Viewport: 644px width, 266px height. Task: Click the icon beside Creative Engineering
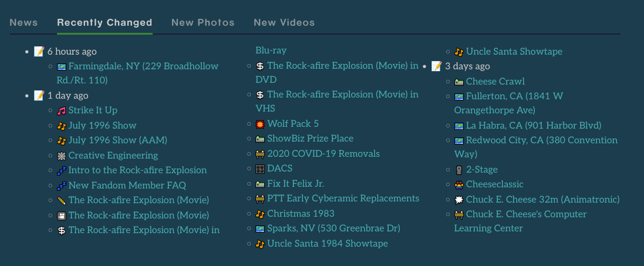[62, 156]
